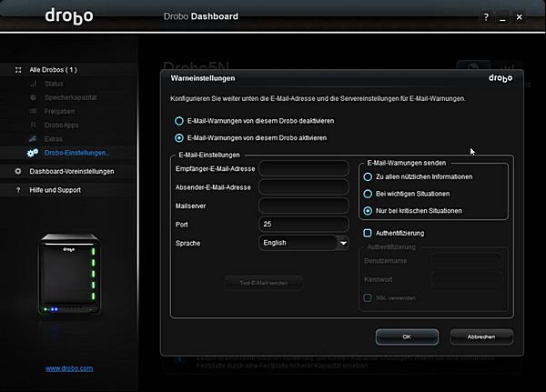Click the title bar help question mark
The height and width of the screenshot is (392, 546).
[x=485, y=16]
